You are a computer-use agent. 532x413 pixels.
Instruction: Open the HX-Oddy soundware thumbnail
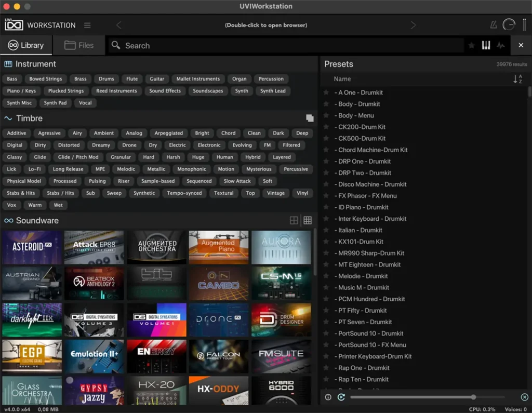coord(219,390)
